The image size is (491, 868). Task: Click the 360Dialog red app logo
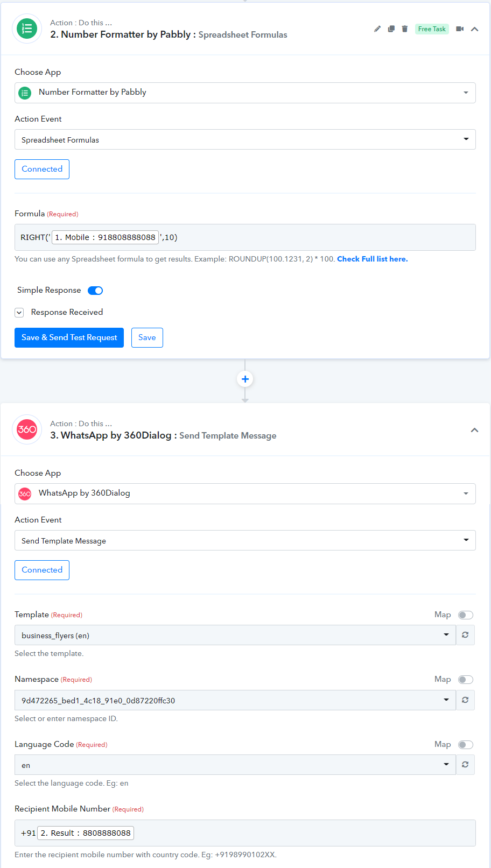[27, 429]
